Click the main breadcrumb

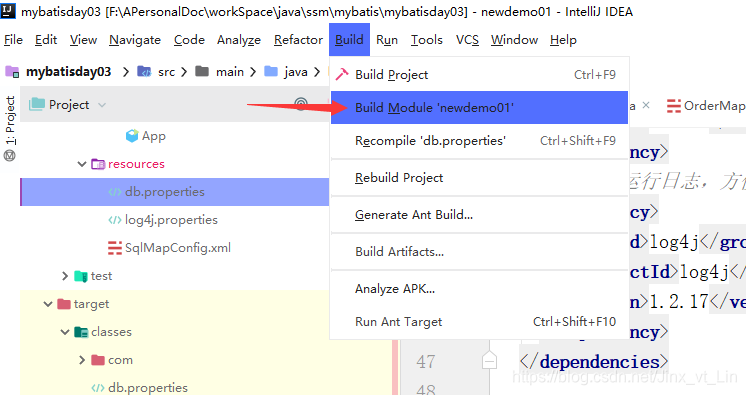[230, 72]
